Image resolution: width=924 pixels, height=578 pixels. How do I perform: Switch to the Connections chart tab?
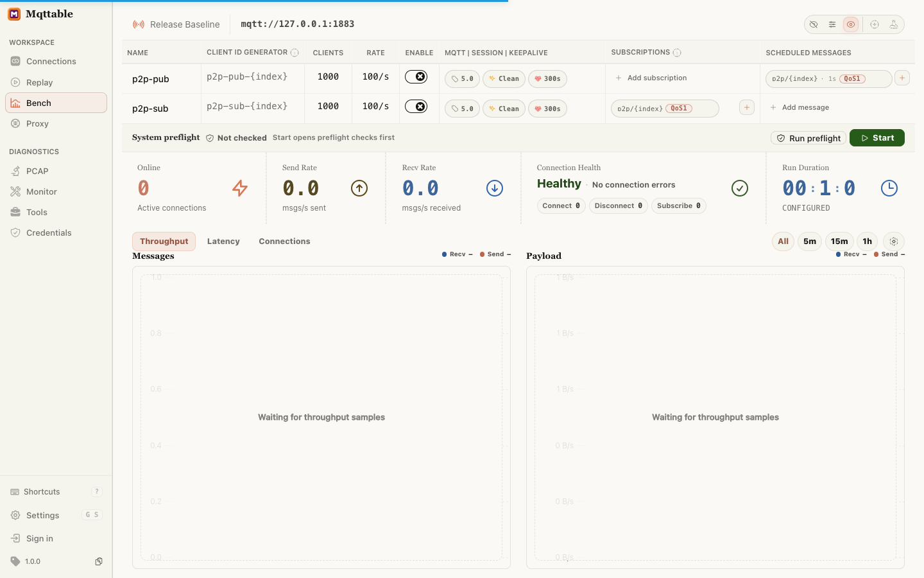[x=284, y=241]
